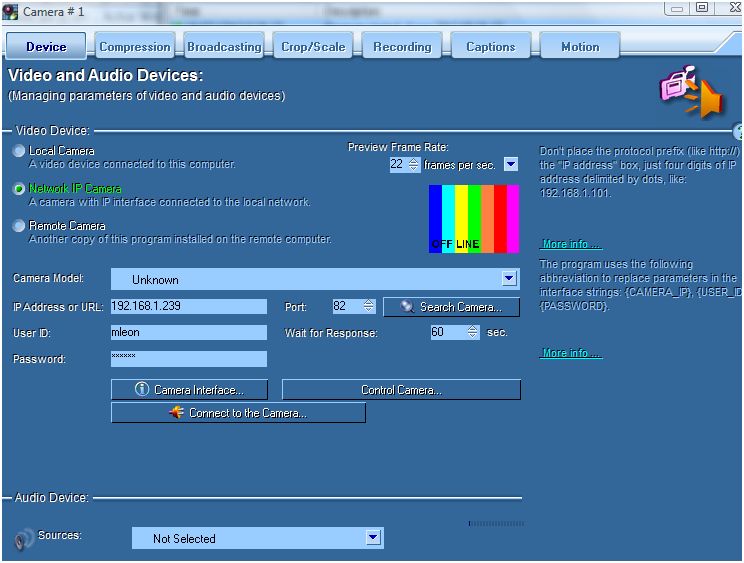744x563 pixels.
Task: Click Connect to the Camera button
Action: pos(238,413)
